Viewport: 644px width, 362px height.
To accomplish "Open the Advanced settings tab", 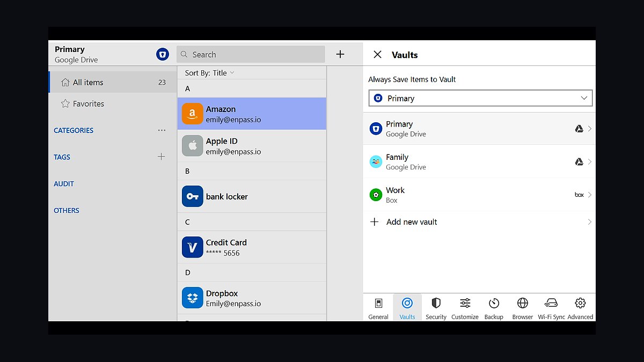I will [580, 308].
